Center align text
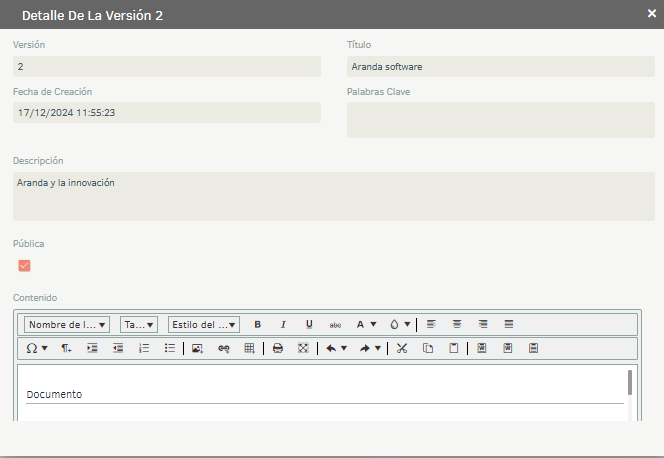This screenshot has height=458, width=664. click(x=457, y=324)
